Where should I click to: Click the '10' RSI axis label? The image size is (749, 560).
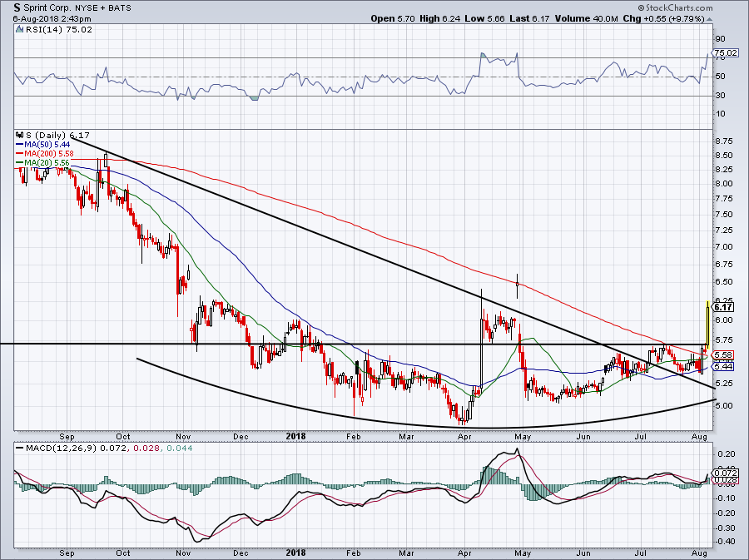pyautogui.click(x=720, y=114)
